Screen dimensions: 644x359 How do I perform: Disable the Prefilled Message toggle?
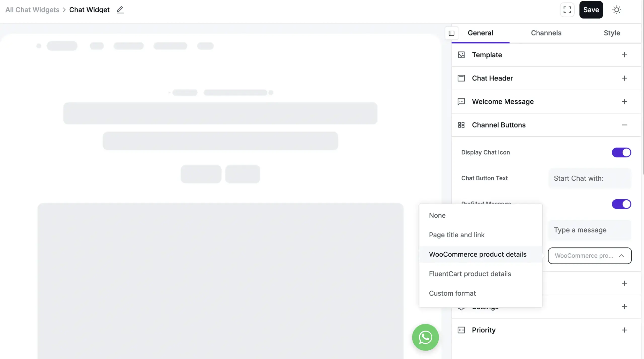pyautogui.click(x=621, y=204)
